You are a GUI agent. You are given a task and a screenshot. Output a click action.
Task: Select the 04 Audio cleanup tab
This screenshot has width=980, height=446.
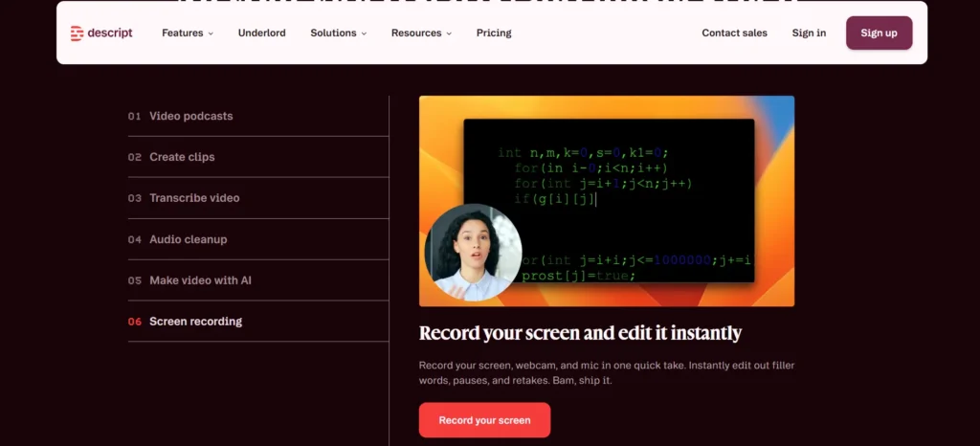[258, 239]
